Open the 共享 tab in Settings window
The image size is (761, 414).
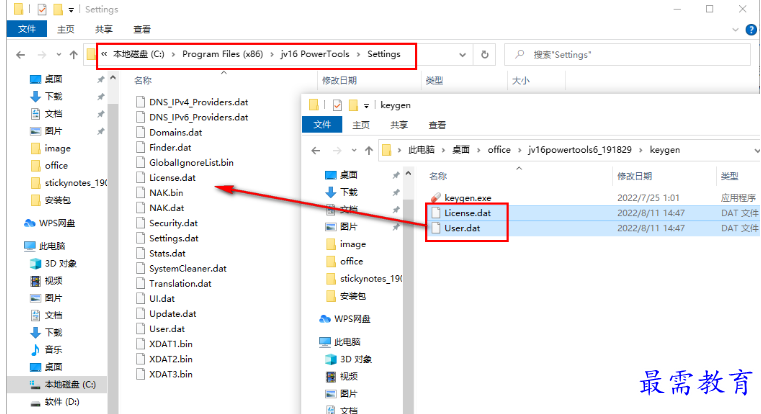coord(103,29)
